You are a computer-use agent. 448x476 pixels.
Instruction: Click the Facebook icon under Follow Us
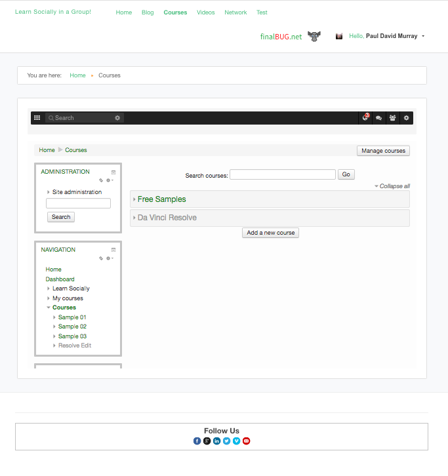coord(197,441)
